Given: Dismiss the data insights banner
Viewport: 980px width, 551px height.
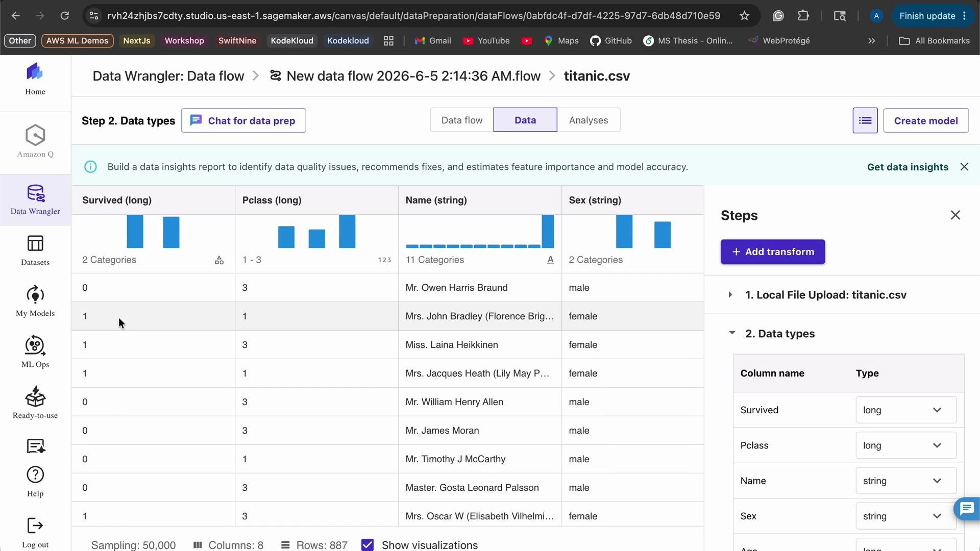Looking at the screenshot, I should point(964,167).
